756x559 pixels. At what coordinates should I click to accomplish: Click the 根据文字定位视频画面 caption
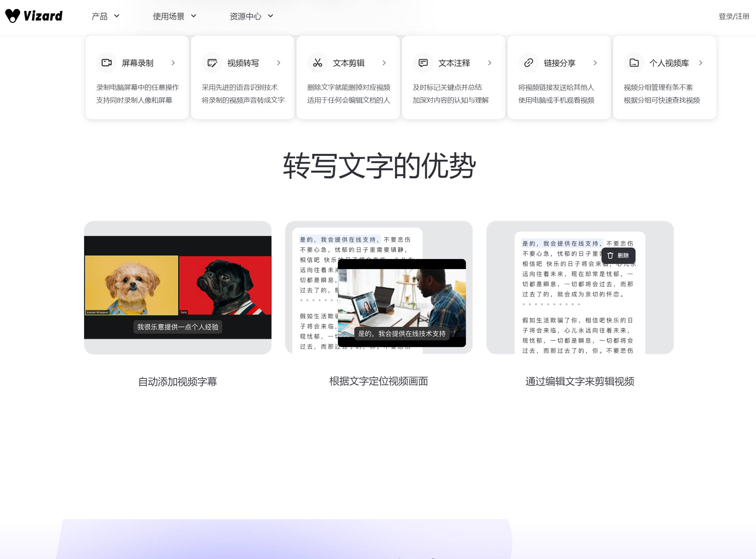pos(379,381)
